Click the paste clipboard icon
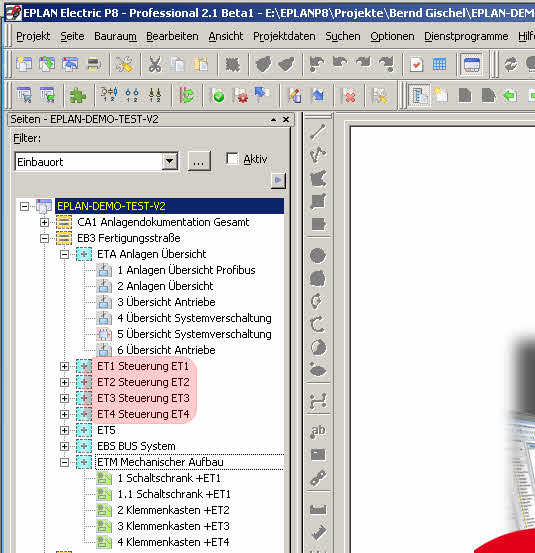Screen dimensions: 535x553 click(x=201, y=65)
